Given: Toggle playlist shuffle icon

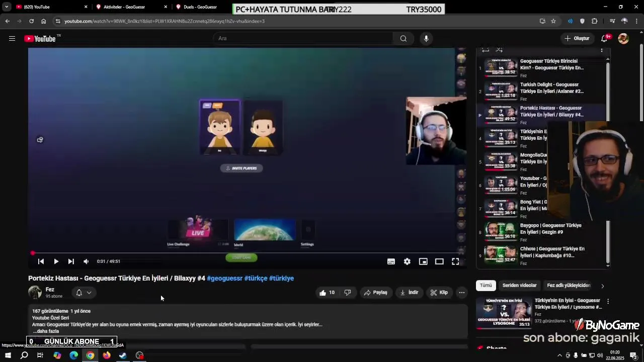Looking at the screenshot, I should [x=499, y=49].
